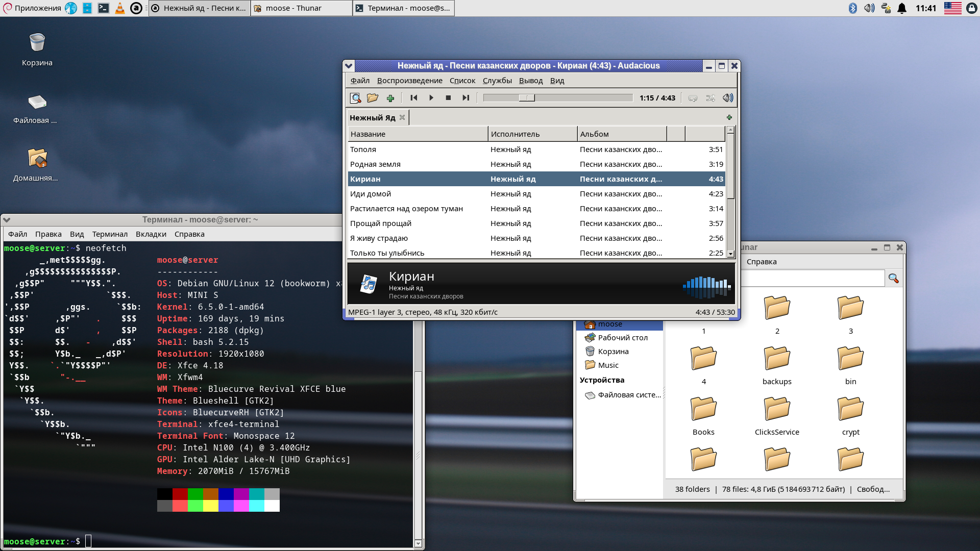
Task: Launch VLC from the panel
Action: 120,8
